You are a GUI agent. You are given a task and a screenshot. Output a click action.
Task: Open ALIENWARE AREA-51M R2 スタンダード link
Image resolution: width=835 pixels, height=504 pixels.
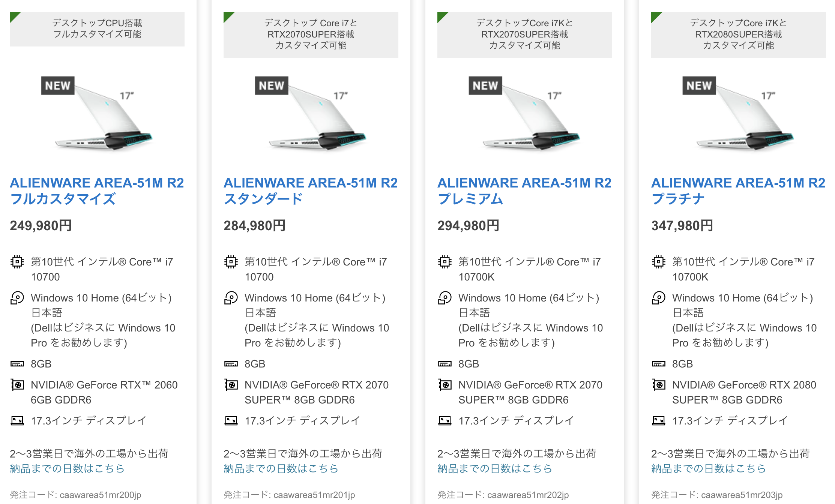[x=311, y=191]
